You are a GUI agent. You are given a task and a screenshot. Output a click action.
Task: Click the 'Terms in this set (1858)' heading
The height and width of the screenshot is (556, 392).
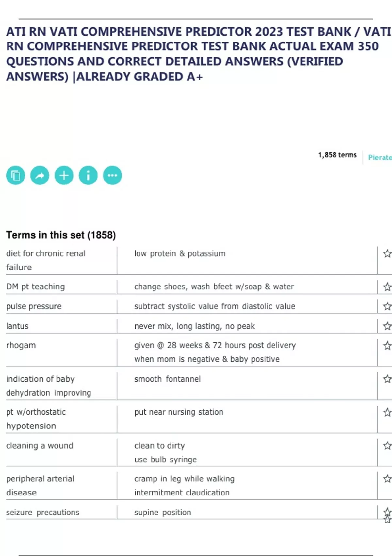(61, 235)
